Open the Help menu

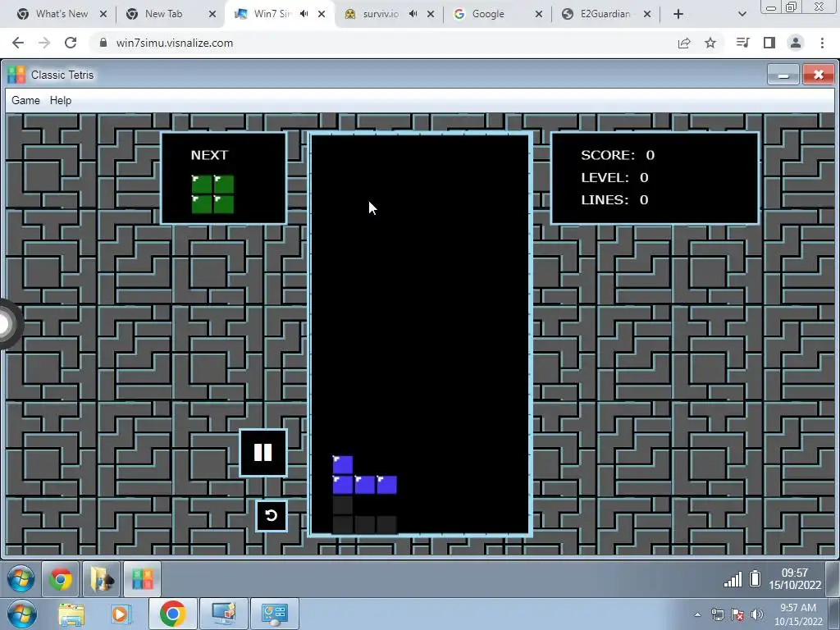point(61,101)
